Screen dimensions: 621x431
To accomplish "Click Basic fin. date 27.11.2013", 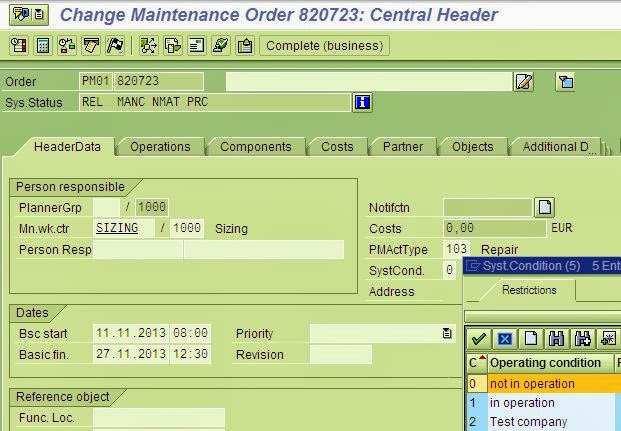I will coord(131,354).
